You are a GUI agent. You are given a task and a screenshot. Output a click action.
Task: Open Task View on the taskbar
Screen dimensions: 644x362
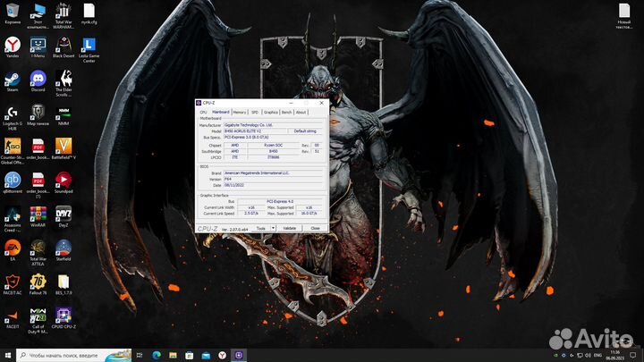(140, 355)
